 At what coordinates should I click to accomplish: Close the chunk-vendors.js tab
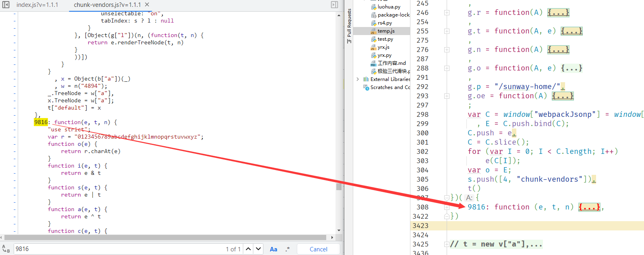147,4
